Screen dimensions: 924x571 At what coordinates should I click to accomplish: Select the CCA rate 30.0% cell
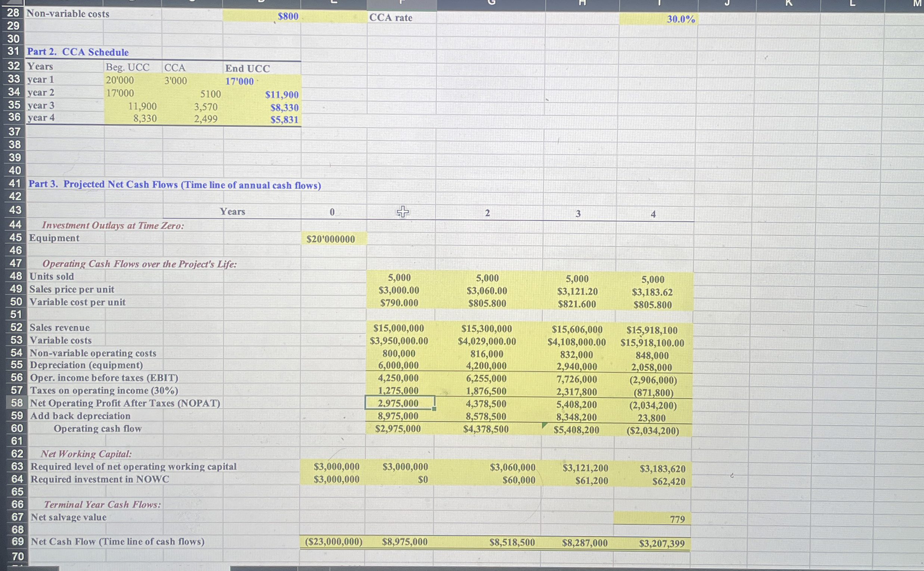point(680,19)
